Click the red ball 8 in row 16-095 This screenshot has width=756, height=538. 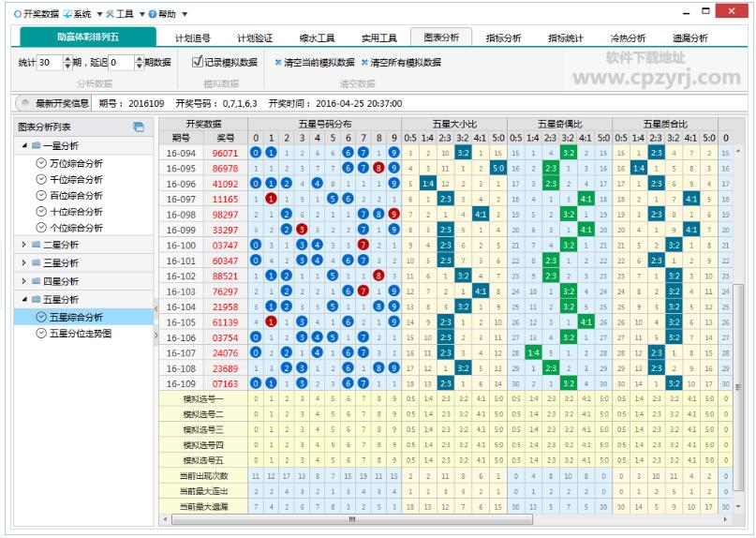pyautogui.click(x=378, y=168)
